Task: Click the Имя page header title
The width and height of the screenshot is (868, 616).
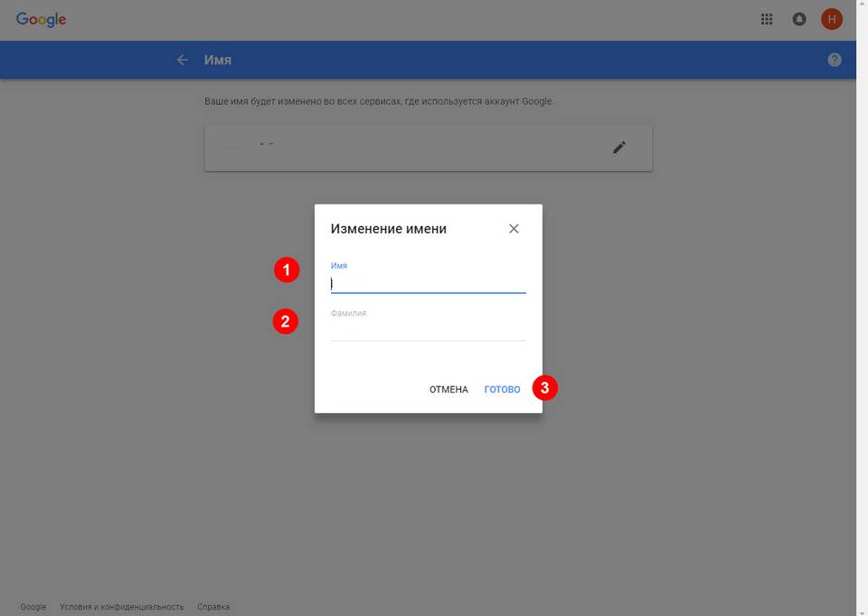Action: 218,60
